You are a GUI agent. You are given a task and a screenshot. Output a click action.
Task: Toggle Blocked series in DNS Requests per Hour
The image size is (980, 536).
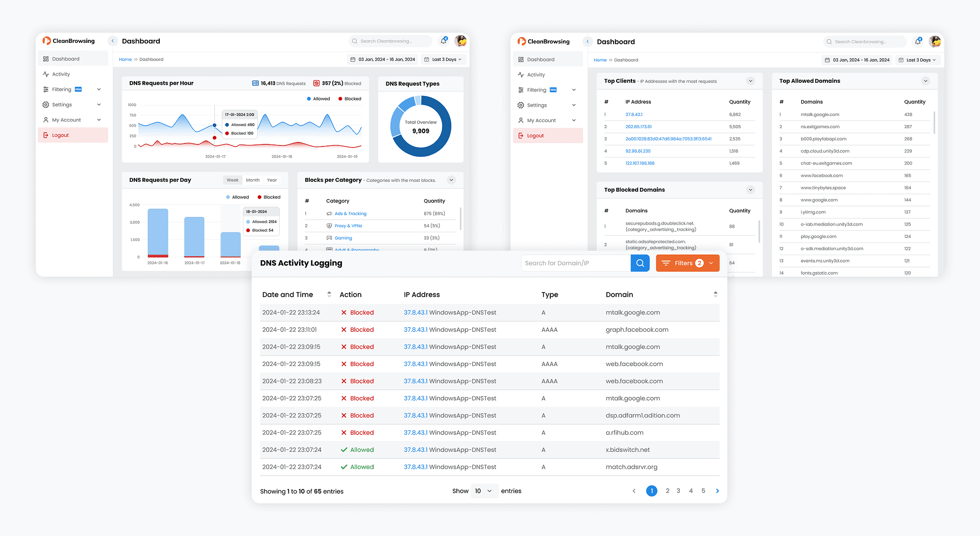[x=350, y=99]
